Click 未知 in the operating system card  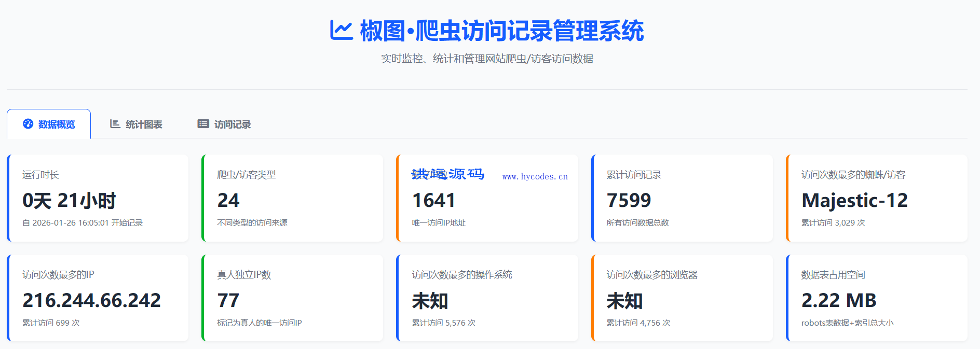(x=430, y=300)
